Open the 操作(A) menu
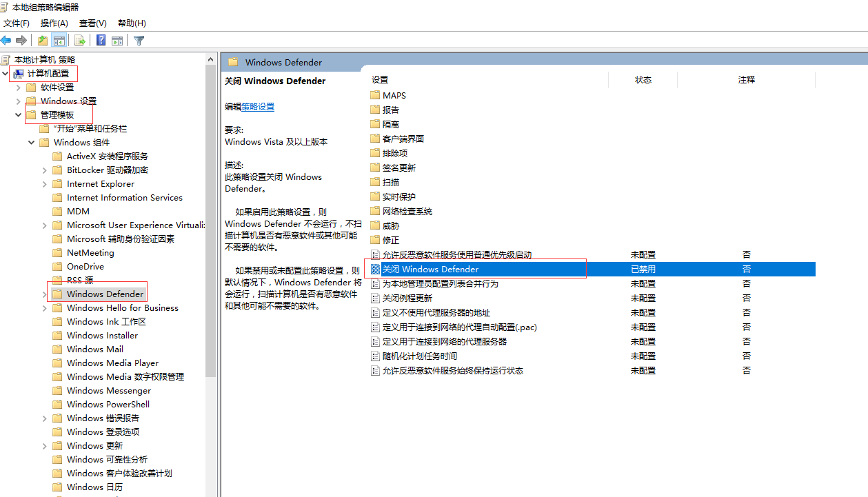Screen dimensions: 868x497 tap(54, 23)
